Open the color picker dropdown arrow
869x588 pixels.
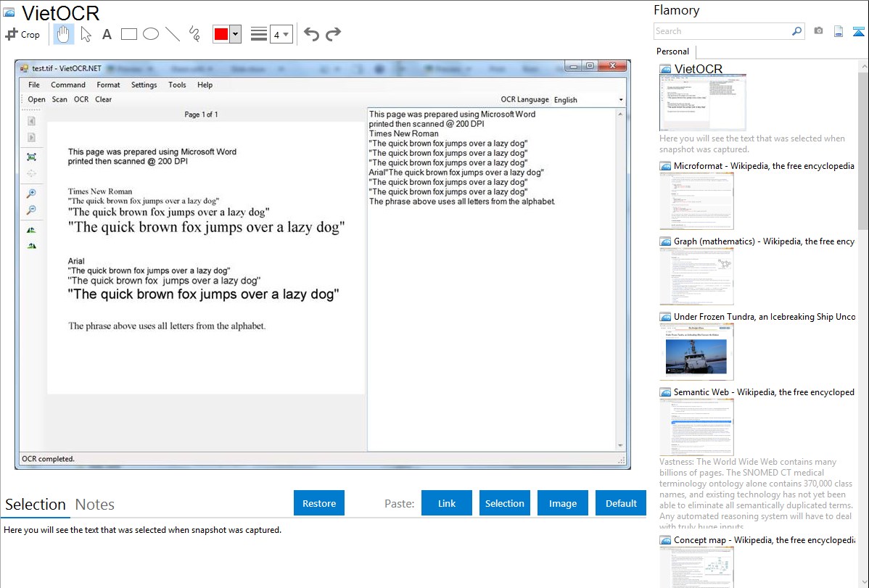pos(235,34)
